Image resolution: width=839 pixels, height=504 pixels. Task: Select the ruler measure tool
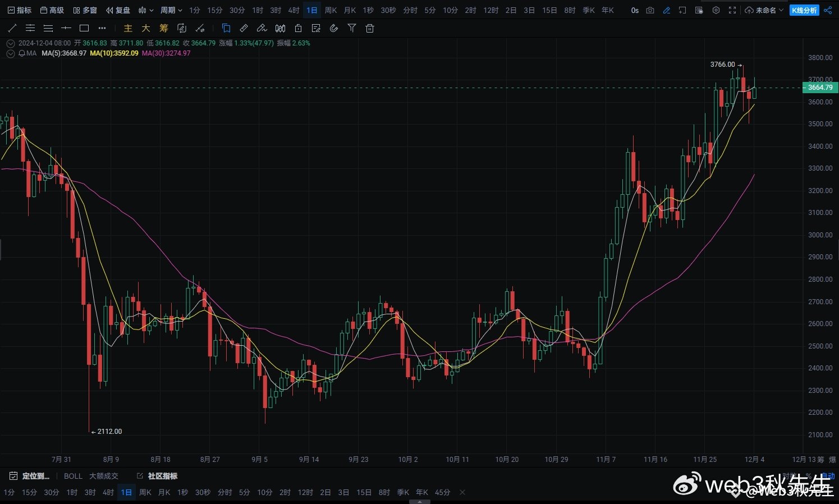244,28
